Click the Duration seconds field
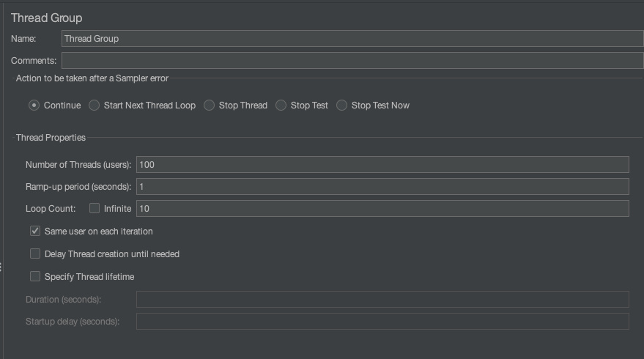 click(382, 299)
